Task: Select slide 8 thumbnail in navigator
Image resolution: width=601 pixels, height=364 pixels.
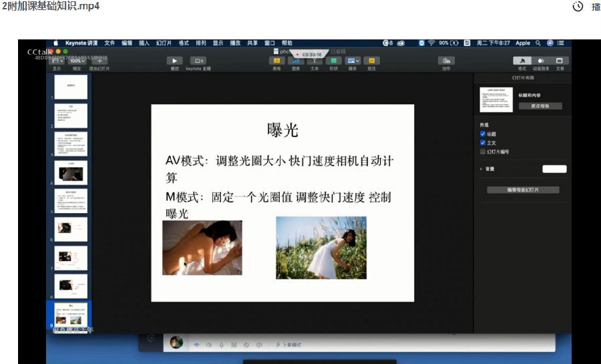Action: (71, 286)
